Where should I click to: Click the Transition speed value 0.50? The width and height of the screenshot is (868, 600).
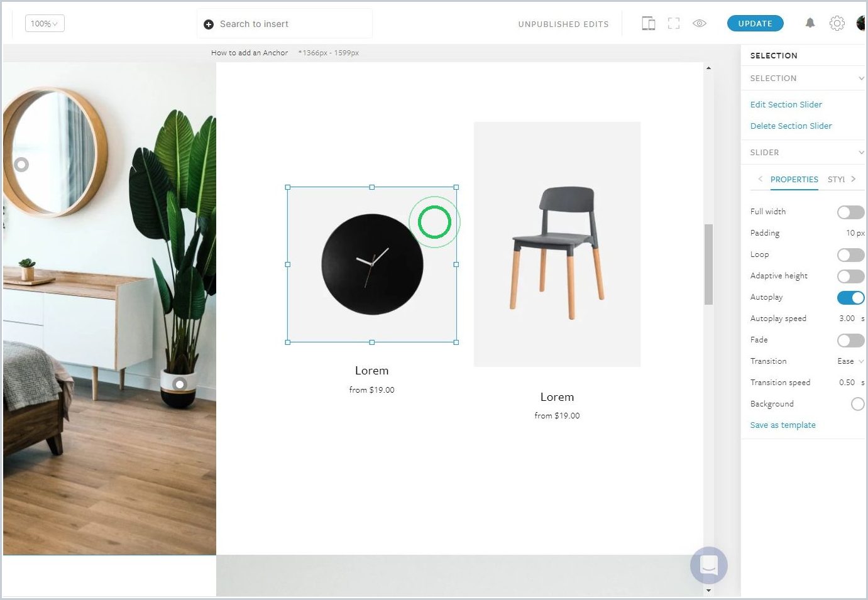tap(847, 383)
